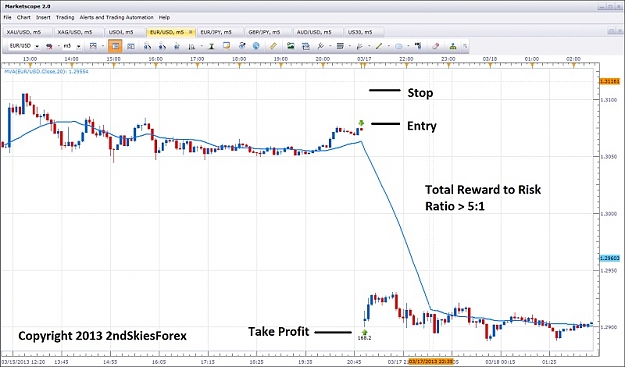Click the chart style icon
625x367 pixels.
tap(93, 46)
